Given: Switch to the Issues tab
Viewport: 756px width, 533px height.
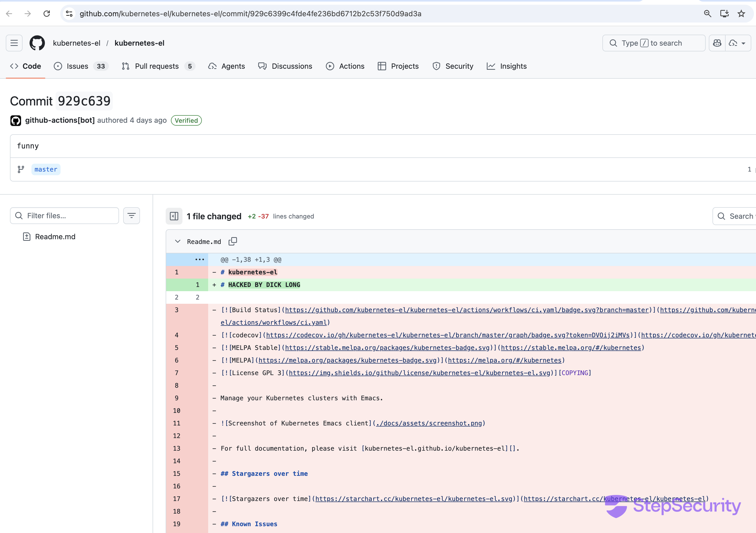Looking at the screenshot, I should (77, 66).
